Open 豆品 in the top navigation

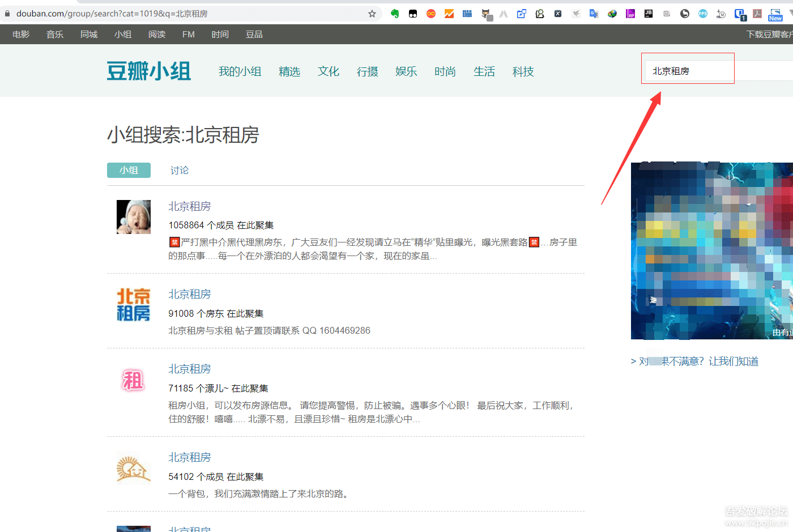254,35
